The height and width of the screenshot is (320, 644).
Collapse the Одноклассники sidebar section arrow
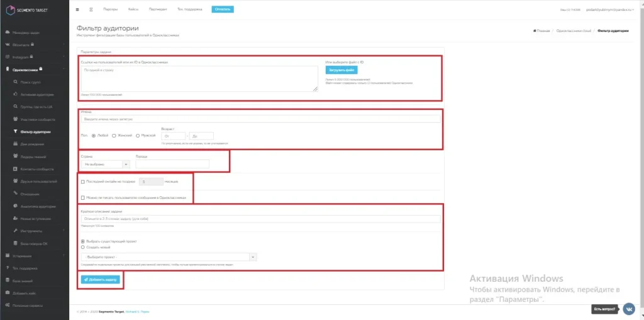coord(64,69)
